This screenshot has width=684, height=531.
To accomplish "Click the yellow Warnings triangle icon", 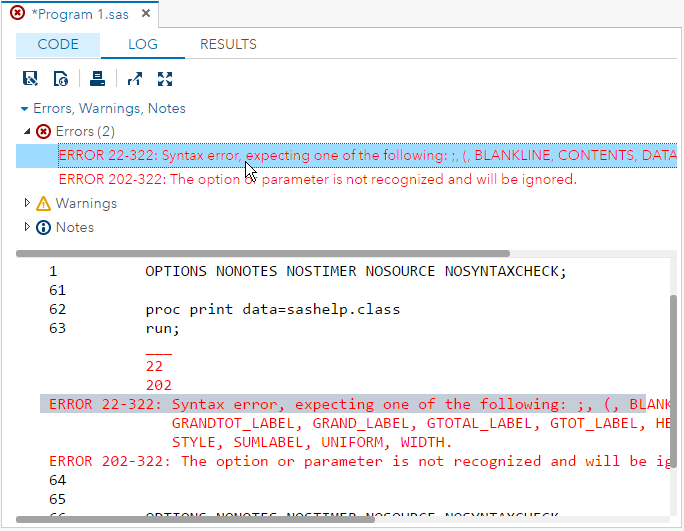I will click(x=43, y=204).
